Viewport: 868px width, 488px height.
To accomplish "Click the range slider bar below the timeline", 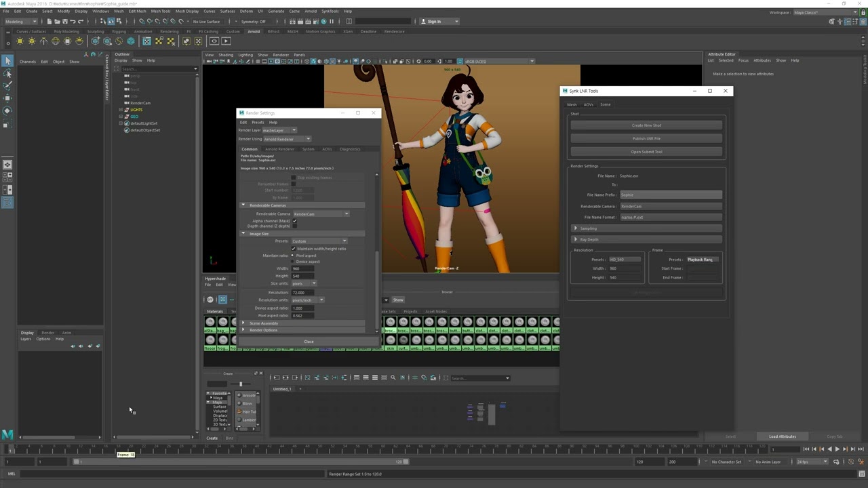I will pyautogui.click(x=241, y=462).
